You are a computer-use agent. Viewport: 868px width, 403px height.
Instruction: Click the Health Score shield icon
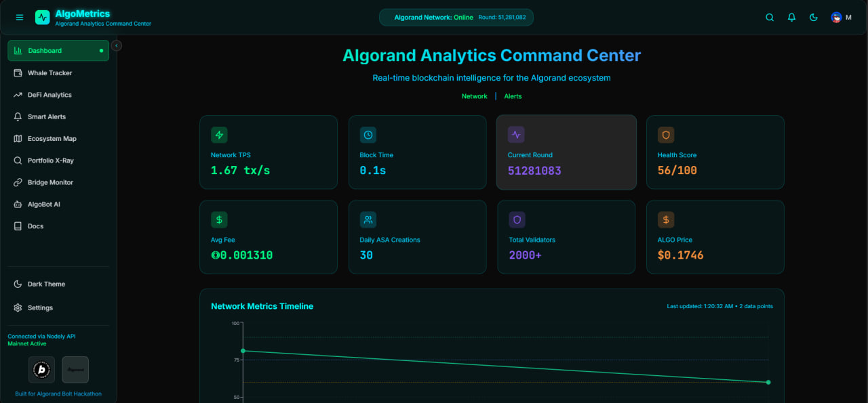tap(666, 135)
